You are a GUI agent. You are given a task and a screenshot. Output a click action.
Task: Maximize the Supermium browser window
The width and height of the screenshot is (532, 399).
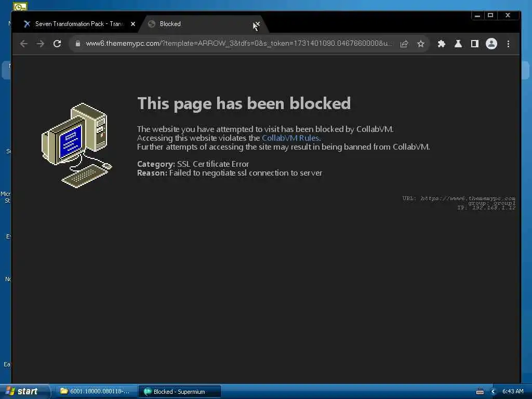click(x=490, y=15)
